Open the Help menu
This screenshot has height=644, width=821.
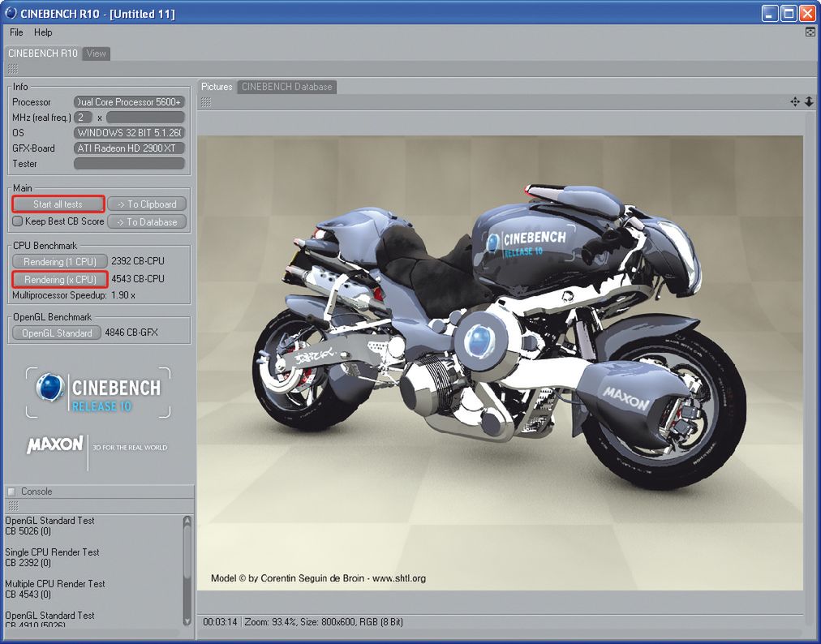pyautogui.click(x=43, y=32)
